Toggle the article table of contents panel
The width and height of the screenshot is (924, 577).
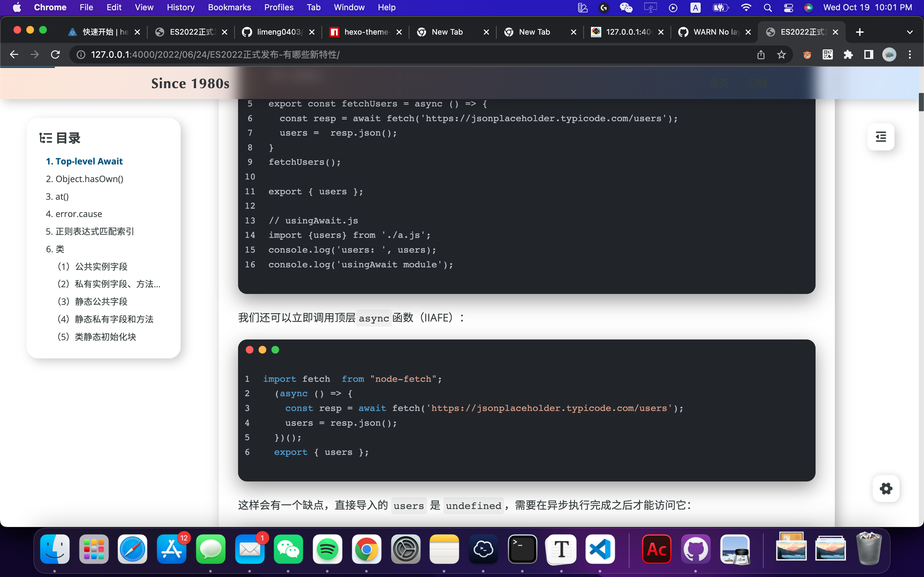point(881,137)
